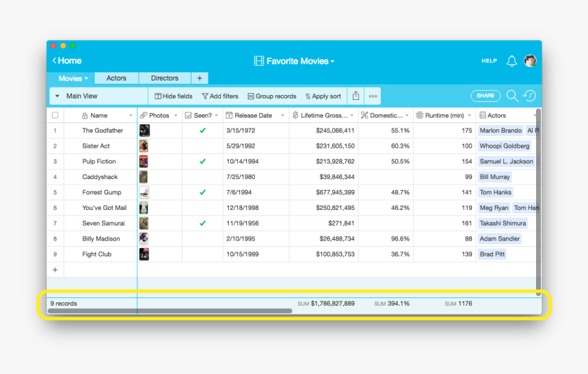The width and height of the screenshot is (588, 374).
Task: Open the revision history clock icon
Action: tap(529, 96)
